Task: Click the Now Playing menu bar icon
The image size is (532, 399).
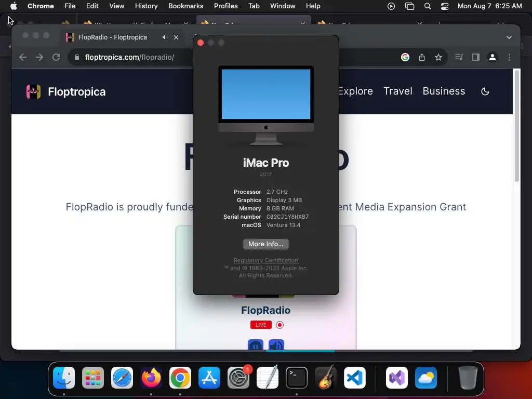Action: (x=391, y=6)
